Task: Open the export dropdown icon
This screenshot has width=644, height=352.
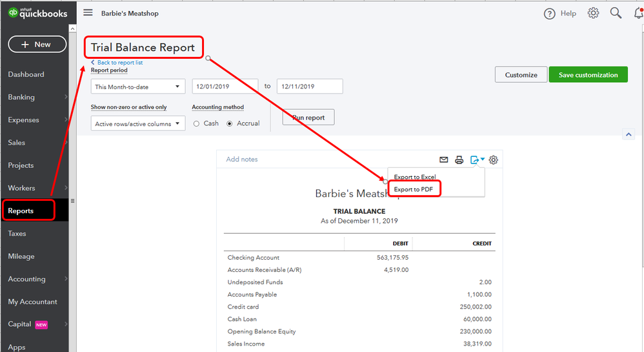Action: [478, 160]
